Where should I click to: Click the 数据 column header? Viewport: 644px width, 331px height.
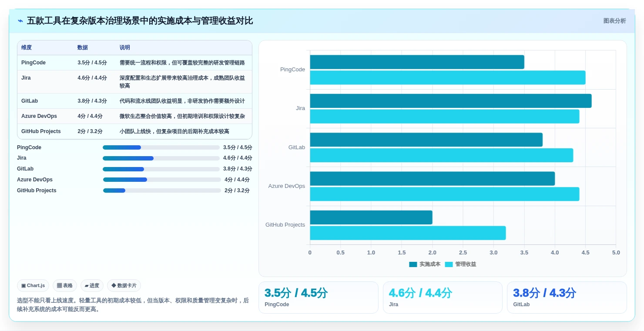[x=83, y=47]
